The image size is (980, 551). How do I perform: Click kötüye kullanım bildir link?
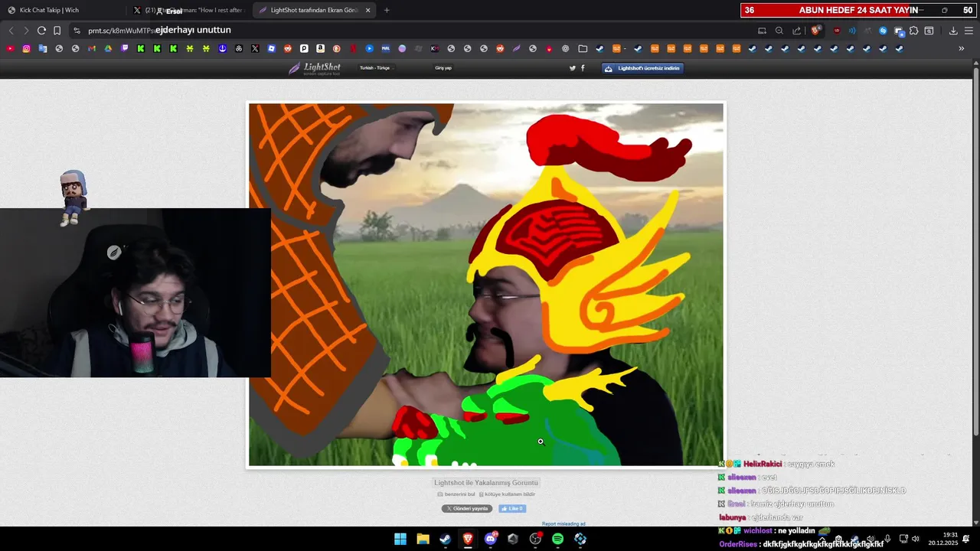(x=507, y=494)
